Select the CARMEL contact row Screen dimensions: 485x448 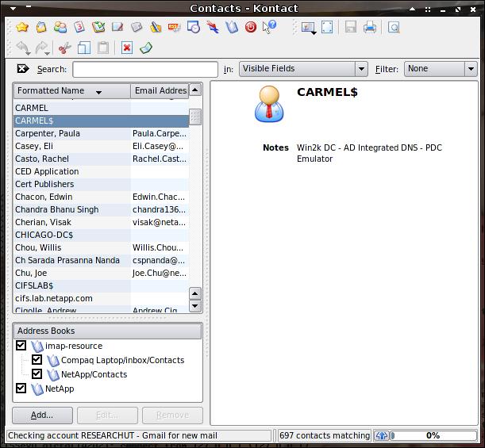point(101,108)
